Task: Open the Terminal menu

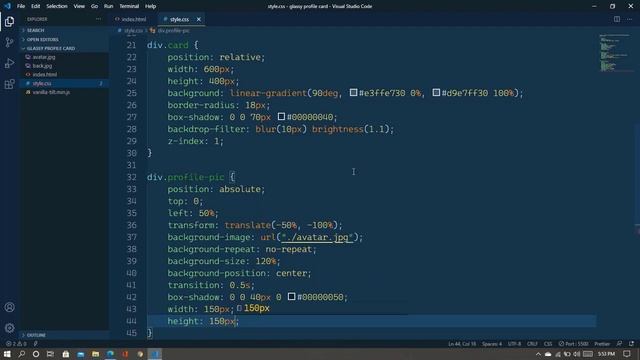Action: tap(129, 6)
